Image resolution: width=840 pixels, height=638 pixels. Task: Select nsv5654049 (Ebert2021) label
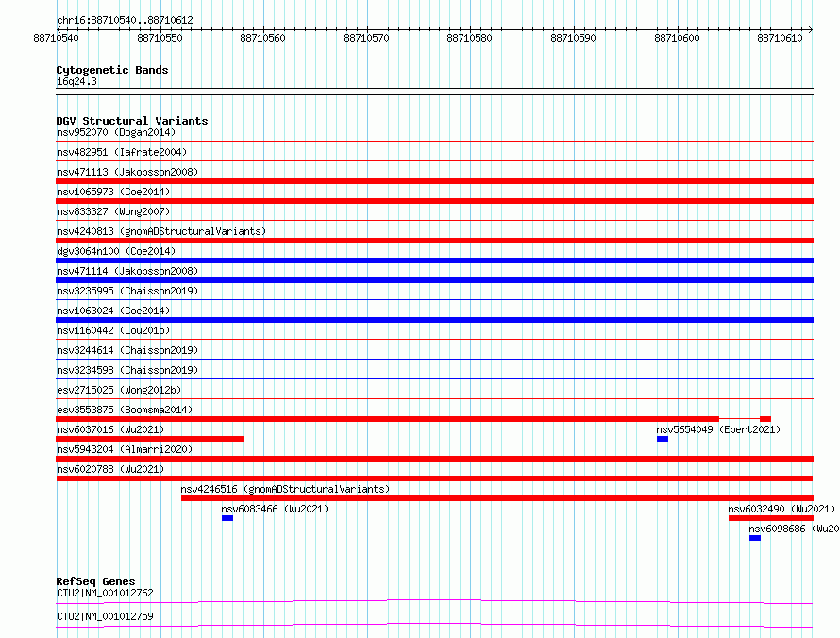718,429
